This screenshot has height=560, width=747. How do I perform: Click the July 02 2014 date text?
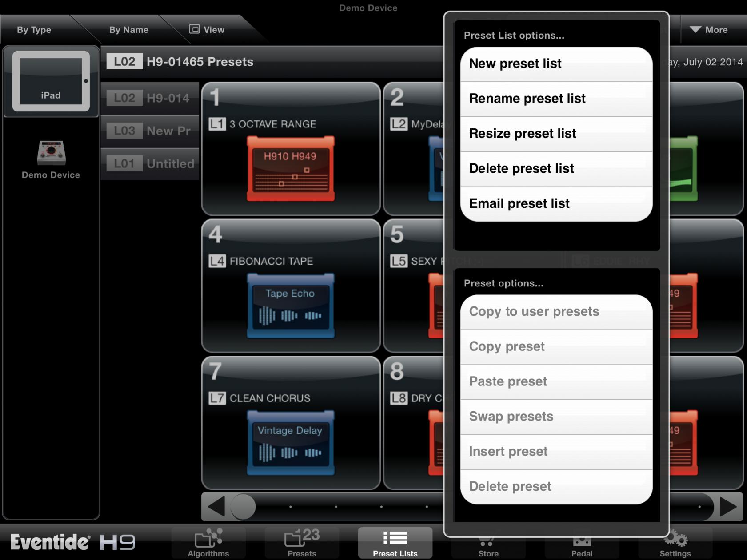707,62
